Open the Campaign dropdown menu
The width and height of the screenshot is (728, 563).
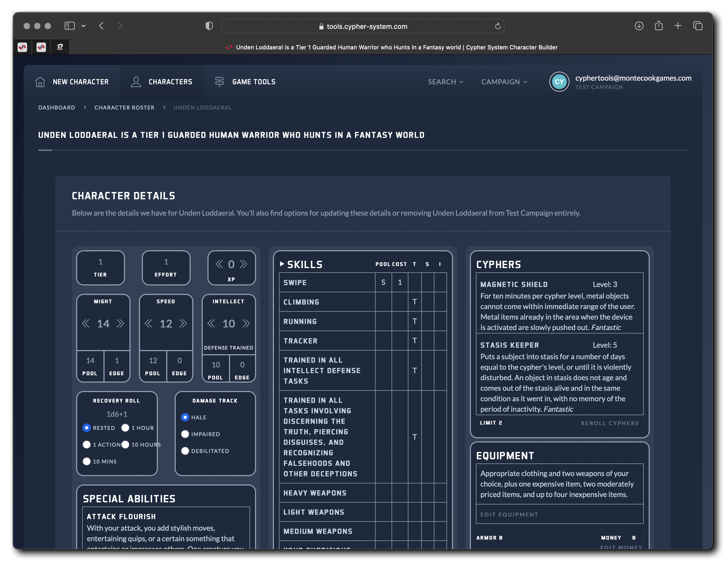(504, 82)
